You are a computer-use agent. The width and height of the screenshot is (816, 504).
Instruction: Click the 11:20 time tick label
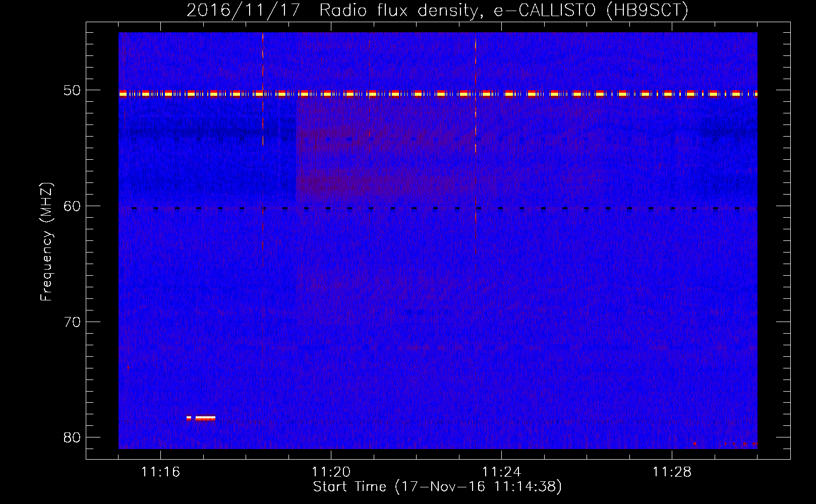[x=331, y=472]
